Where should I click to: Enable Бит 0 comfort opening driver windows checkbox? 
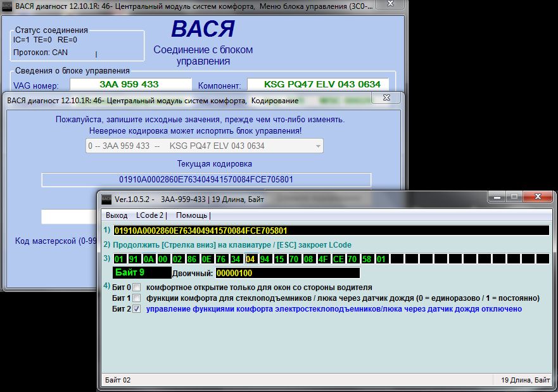[x=137, y=288]
